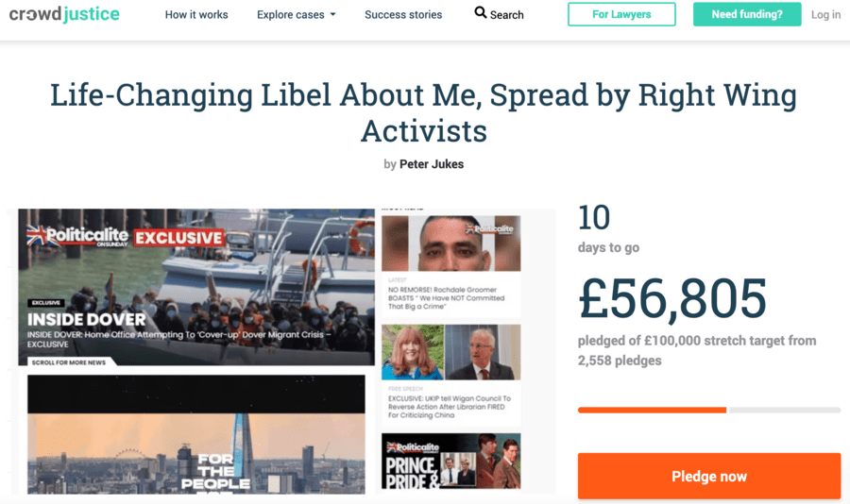Open the How it works page
The width and height of the screenshot is (850, 504).
[196, 15]
